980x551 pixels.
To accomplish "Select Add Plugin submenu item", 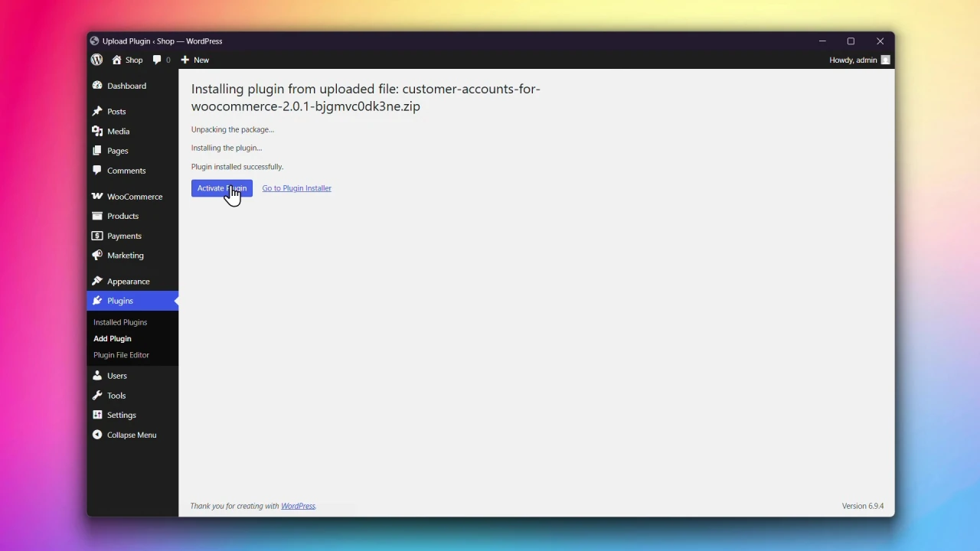I will tap(113, 338).
